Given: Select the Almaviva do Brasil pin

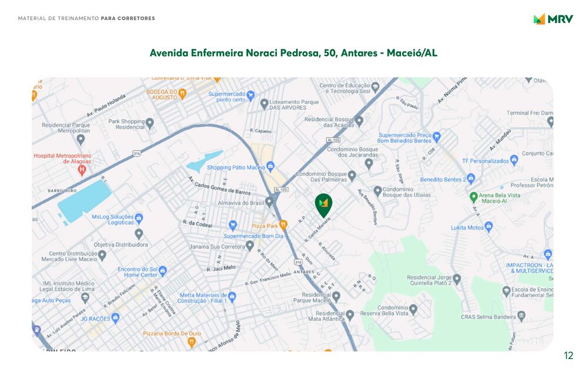Looking at the screenshot, I should [x=269, y=202].
